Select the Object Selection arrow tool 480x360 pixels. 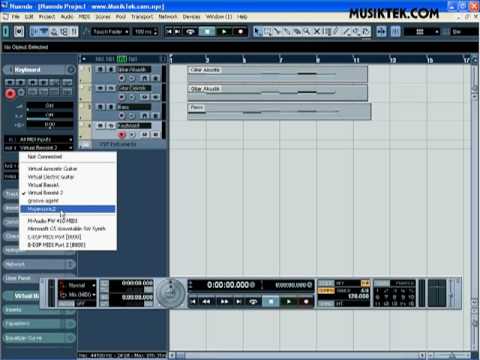[257, 31]
